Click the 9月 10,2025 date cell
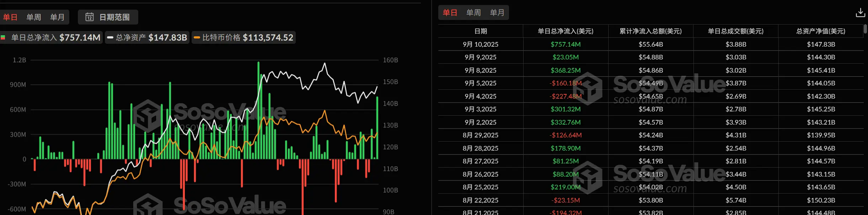The width and height of the screenshot is (868, 215). (481, 44)
